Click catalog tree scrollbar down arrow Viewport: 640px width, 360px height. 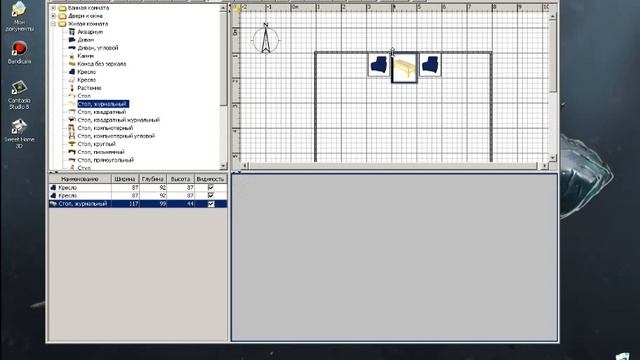pos(223,166)
